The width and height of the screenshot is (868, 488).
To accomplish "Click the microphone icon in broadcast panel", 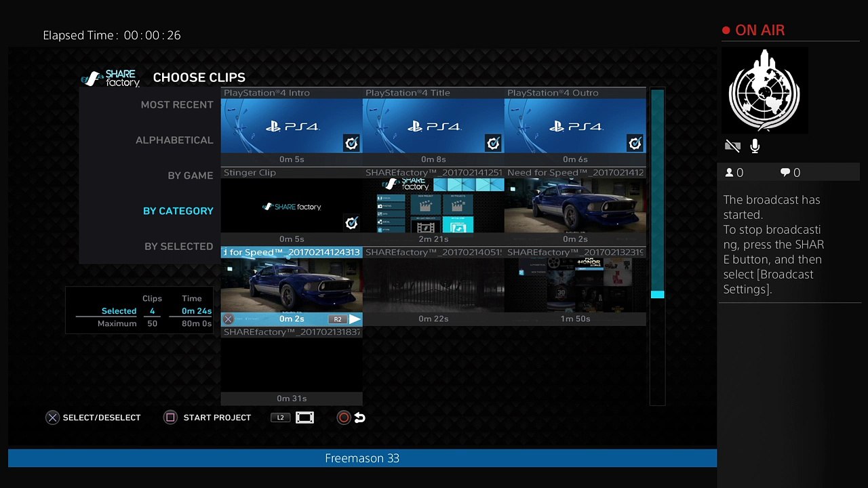I will (755, 146).
